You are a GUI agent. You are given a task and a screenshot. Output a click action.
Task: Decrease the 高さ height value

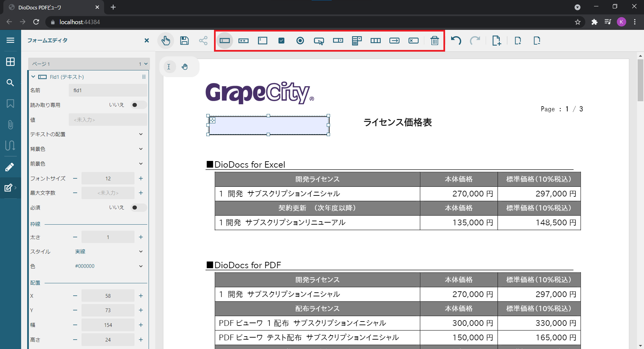(x=75, y=340)
